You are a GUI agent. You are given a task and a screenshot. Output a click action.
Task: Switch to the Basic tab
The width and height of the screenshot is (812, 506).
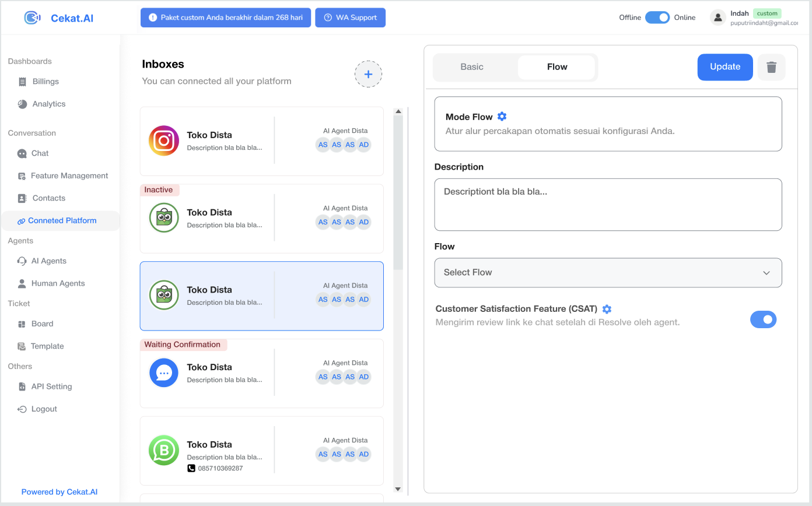(472, 67)
